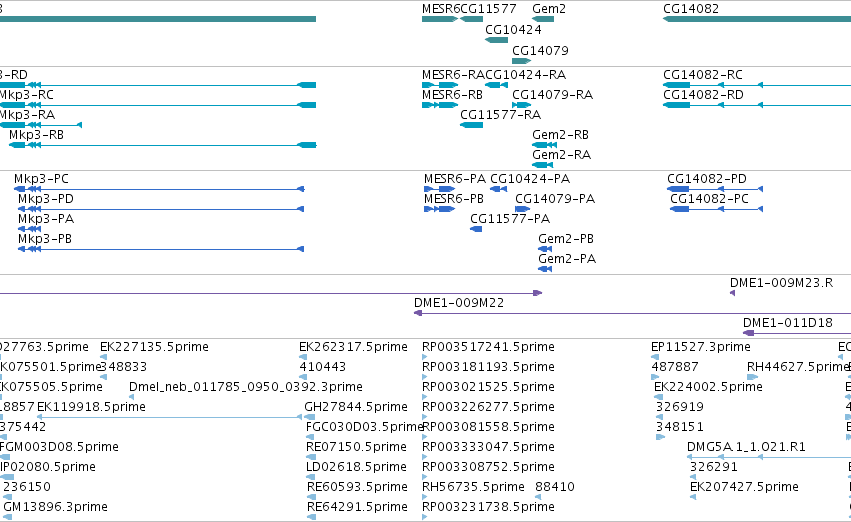Screen dimensions: 851x522
Task: Click transcript CG10424-RA label
Action: click(526, 75)
